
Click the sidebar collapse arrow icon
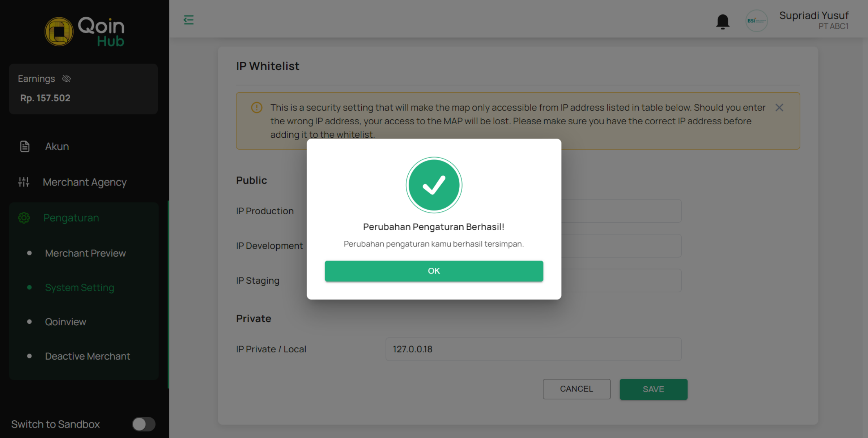tap(189, 20)
